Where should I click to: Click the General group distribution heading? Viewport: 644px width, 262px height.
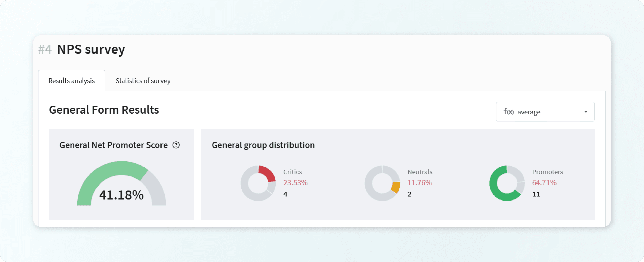tap(263, 145)
